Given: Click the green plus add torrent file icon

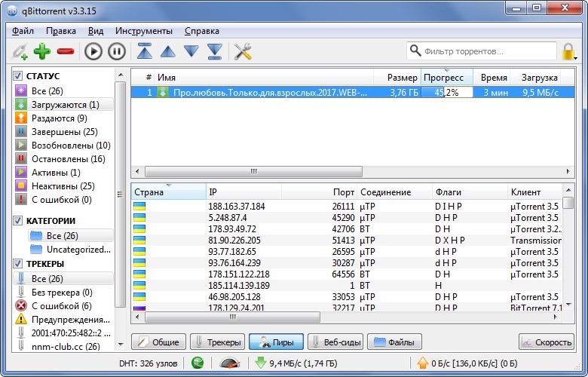Looking at the screenshot, I should pos(41,51).
